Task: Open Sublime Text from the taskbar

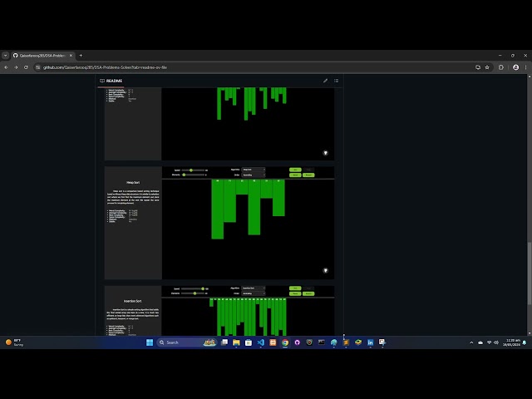Action: [346, 342]
